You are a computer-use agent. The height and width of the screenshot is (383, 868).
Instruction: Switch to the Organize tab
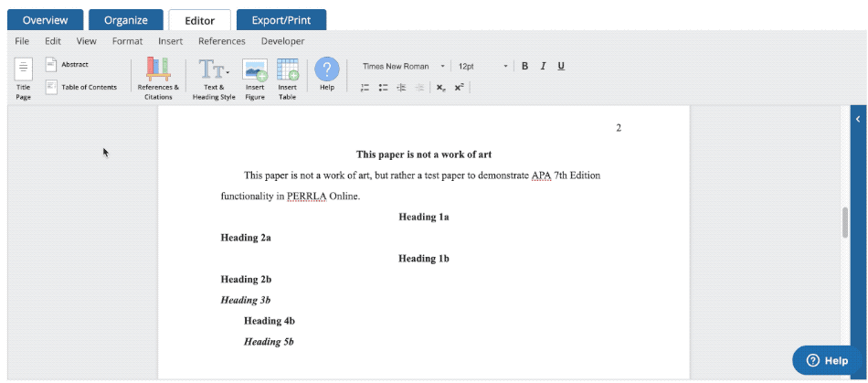point(126,20)
